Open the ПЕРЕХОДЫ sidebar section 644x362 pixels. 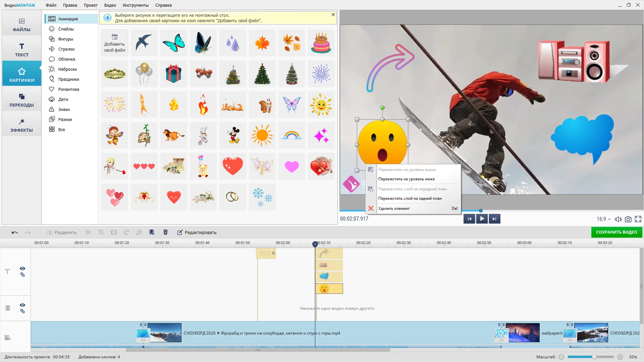(22, 100)
